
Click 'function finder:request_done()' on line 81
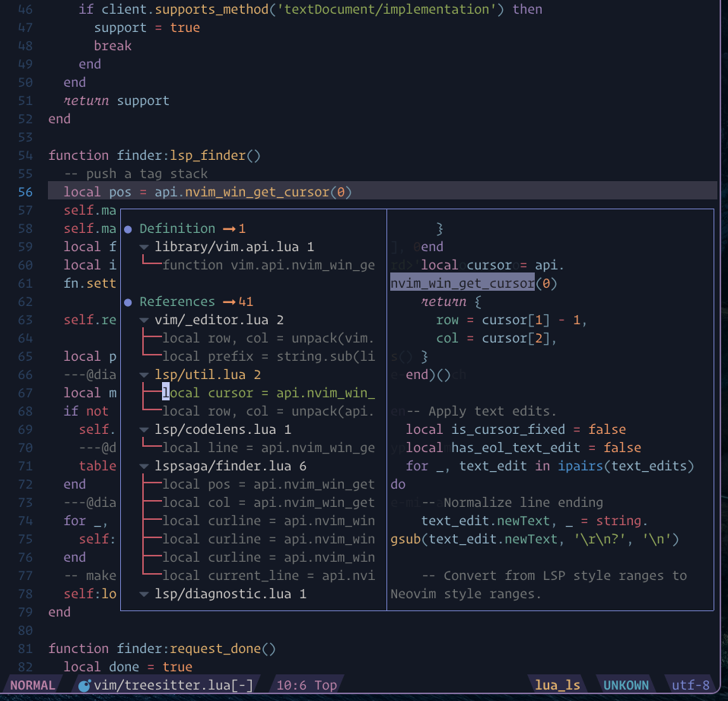coord(162,649)
